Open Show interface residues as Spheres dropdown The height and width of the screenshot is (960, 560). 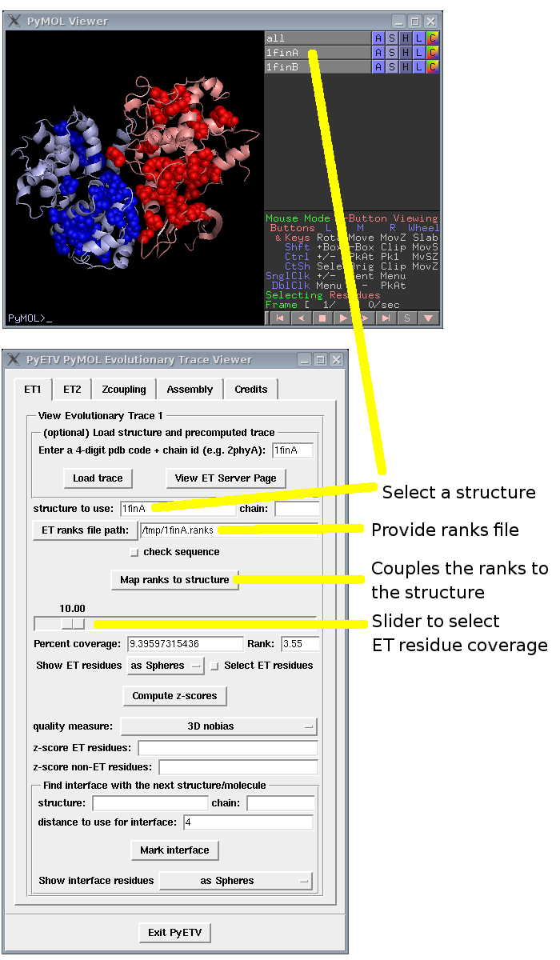(235, 881)
